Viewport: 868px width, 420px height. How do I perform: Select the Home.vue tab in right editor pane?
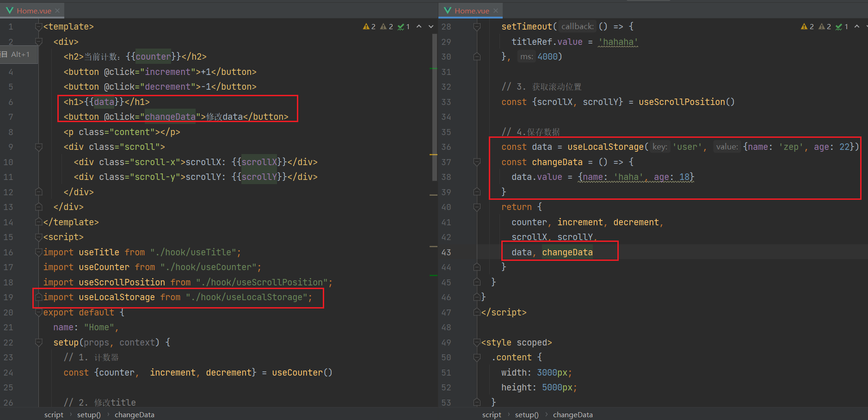click(x=470, y=11)
